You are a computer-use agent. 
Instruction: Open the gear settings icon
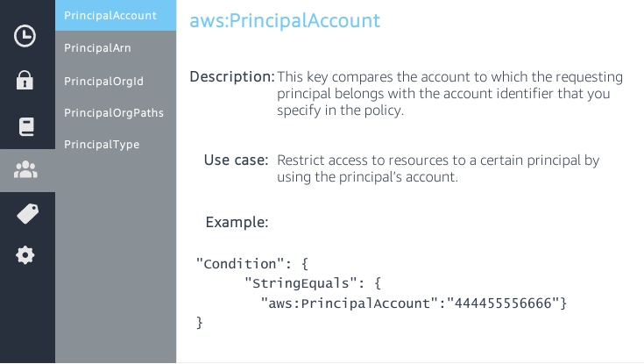[25, 255]
